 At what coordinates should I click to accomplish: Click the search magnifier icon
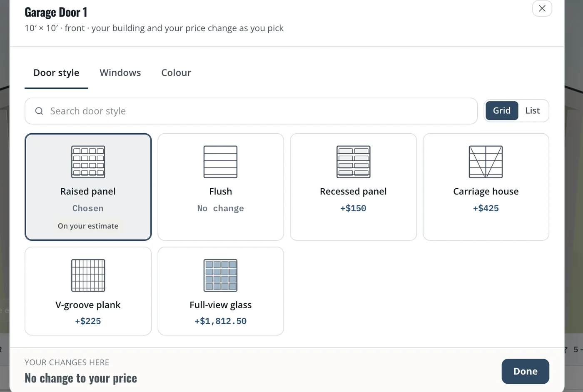click(x=39, y=111)
